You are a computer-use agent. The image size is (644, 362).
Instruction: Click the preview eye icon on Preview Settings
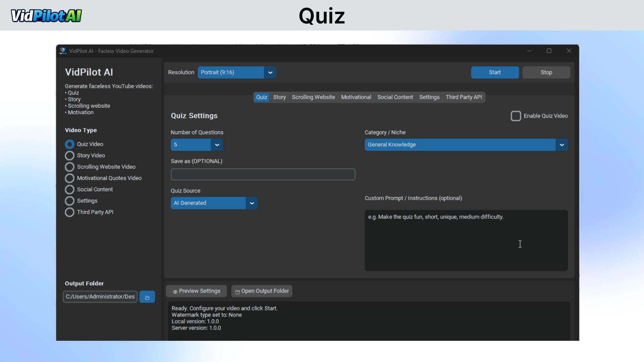[175, 291]
